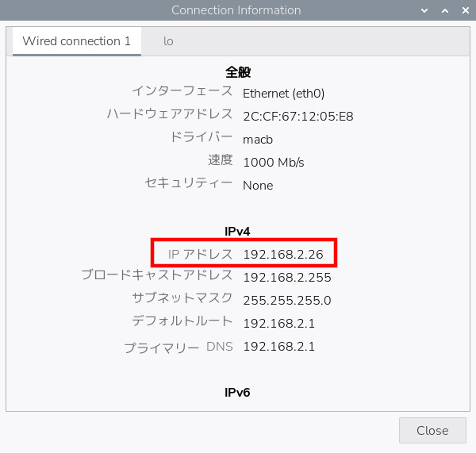Click the IP address 192.168.2.26
Screen dimensions: 476x453
click(x=283, y=255)
